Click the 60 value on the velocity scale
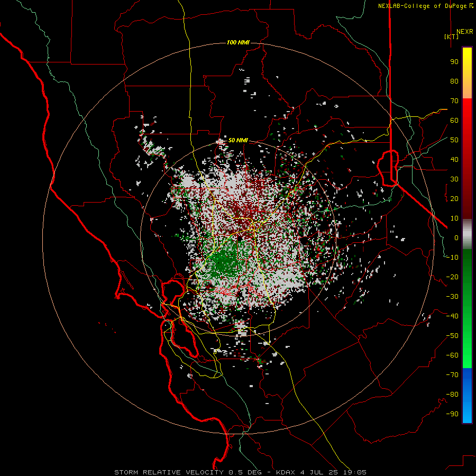The image size is (476, 476). click(454, 121)
